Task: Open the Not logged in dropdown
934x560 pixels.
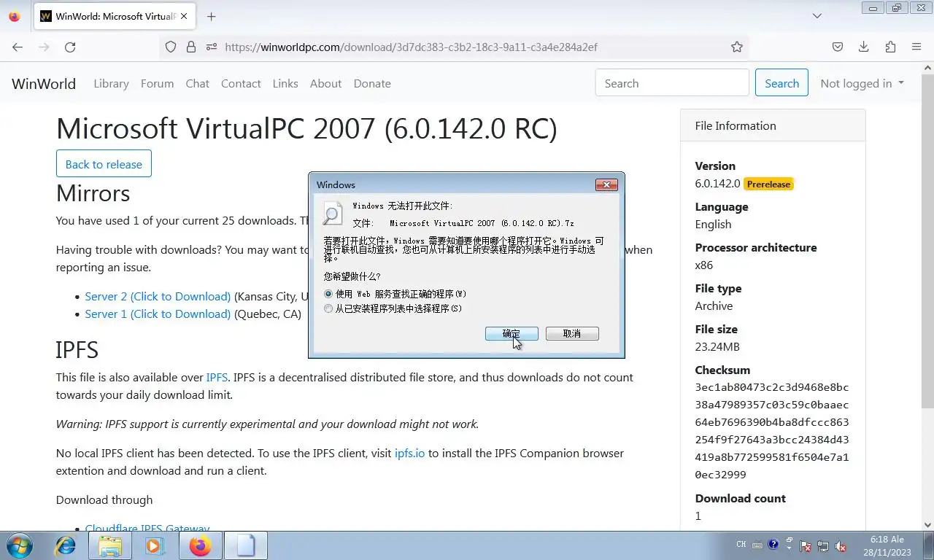Action: pyautogui.click(x=862, y=83)
